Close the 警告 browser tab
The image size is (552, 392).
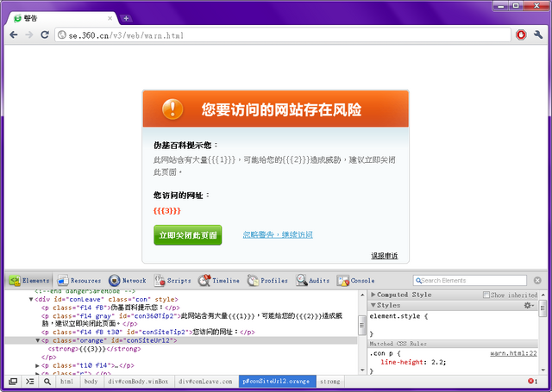pos(110,18)
